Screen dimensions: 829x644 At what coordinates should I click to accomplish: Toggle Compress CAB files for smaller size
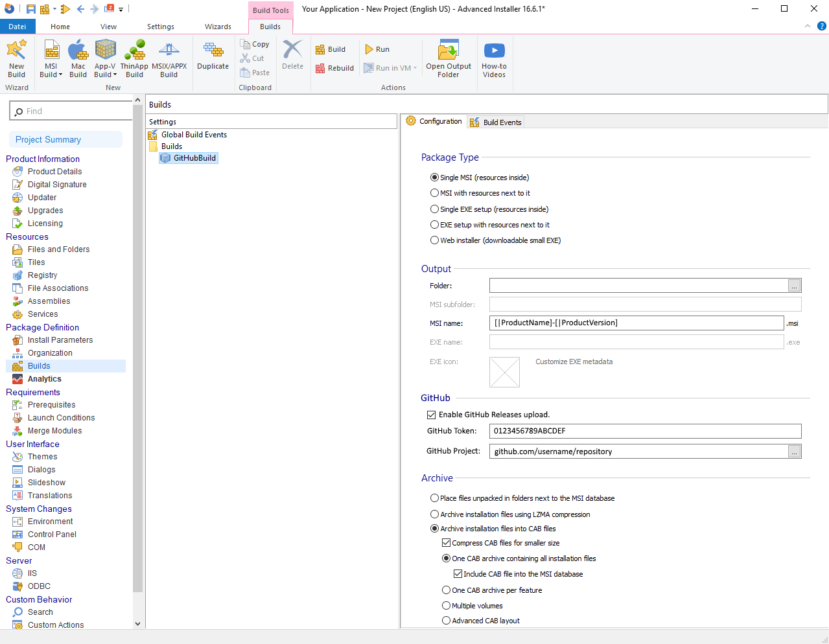click(x=446, y=543)
